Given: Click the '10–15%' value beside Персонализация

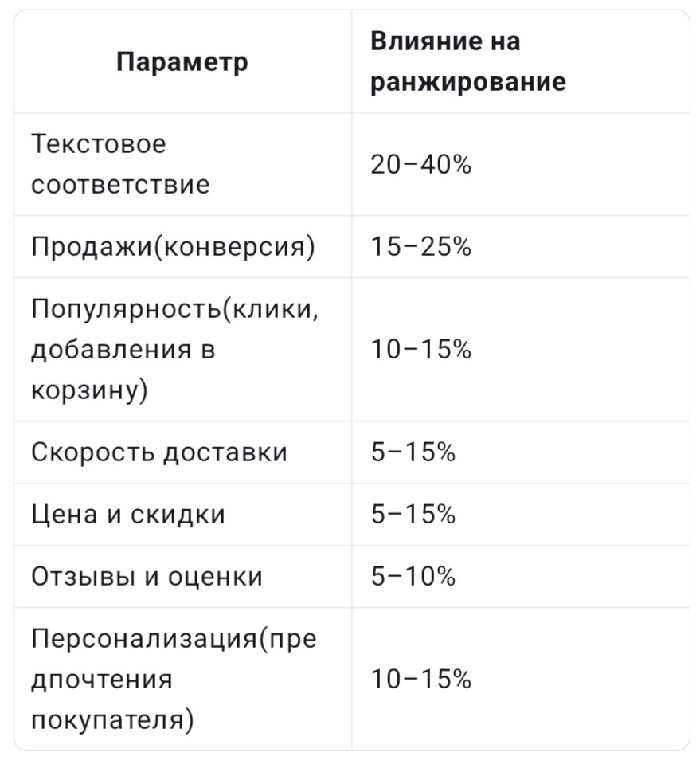Looking at the screenshot, I should pos(420,680).
